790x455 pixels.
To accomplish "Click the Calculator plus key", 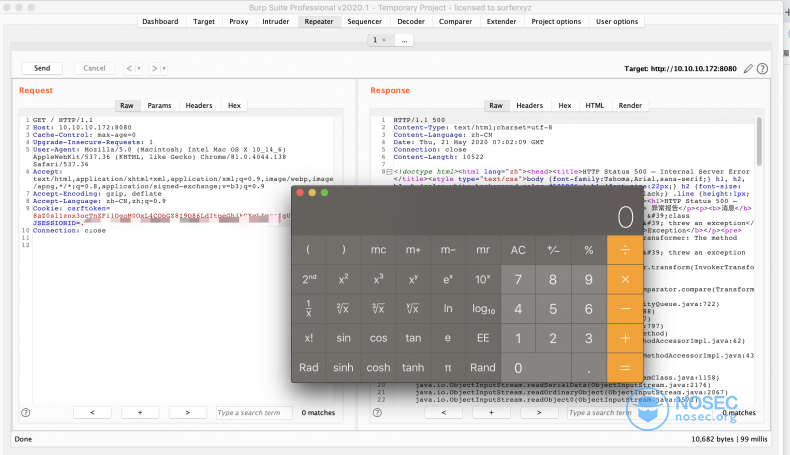I will 625,338.
